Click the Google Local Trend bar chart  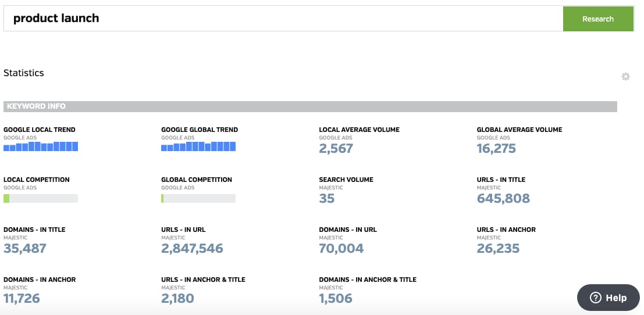pos(41,146)
